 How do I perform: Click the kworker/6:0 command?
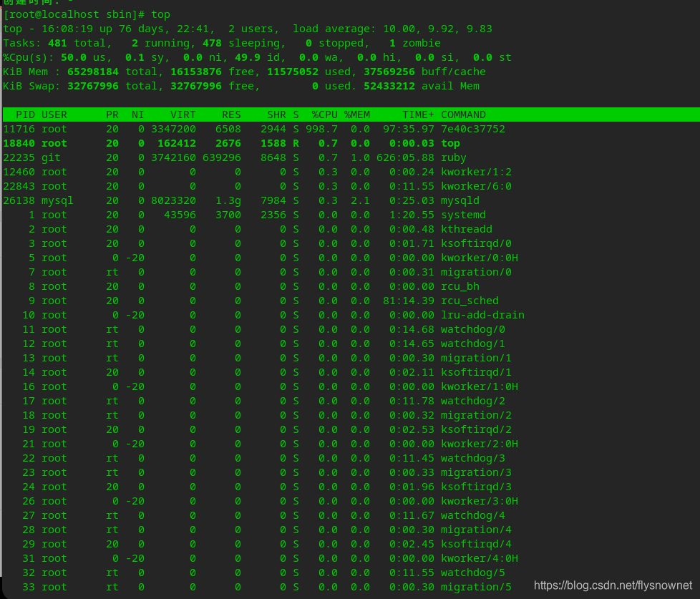[476, 186]
